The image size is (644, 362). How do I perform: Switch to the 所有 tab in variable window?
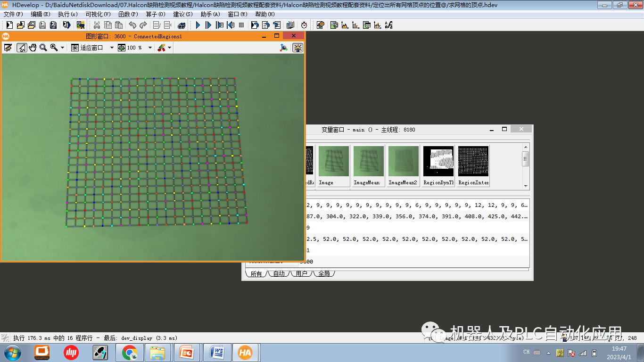coord(256,273)
